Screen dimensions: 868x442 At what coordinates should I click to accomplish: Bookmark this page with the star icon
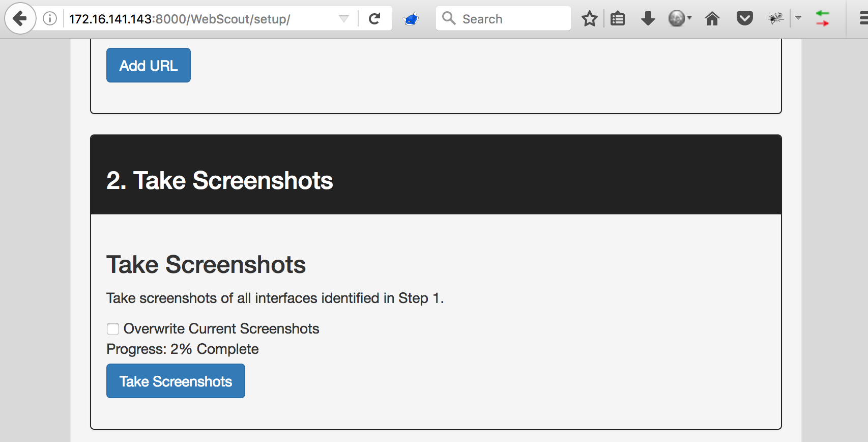[x=589, y=19]
